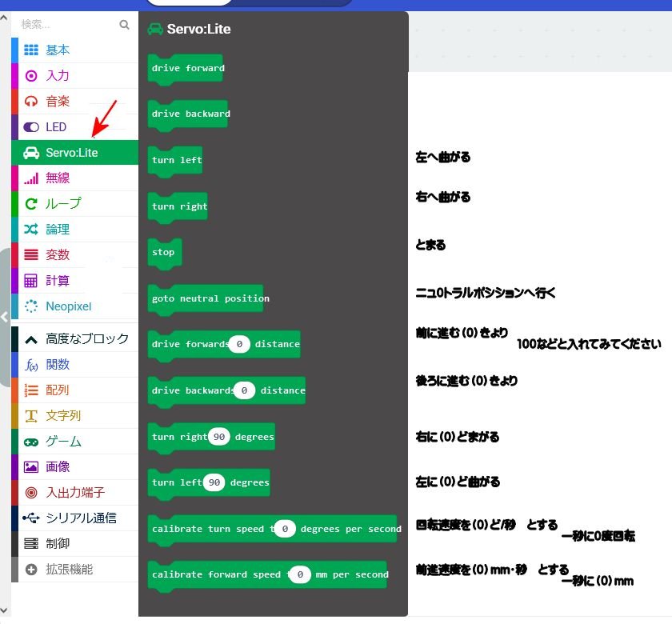Open the 音楽 headphones icon

(31, 102)
